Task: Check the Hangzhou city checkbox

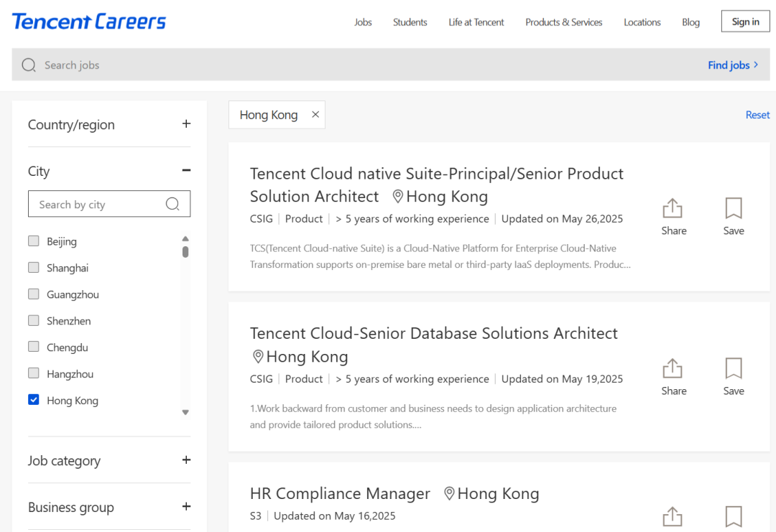Action: 34,373
